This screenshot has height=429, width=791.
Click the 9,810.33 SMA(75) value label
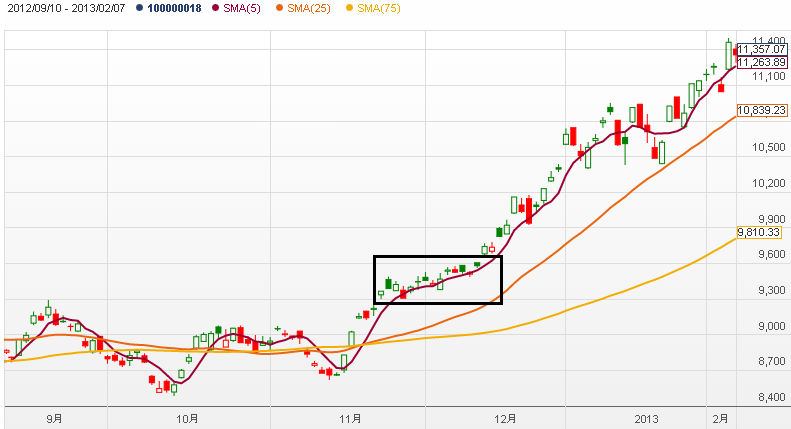[x=759, y=232]
